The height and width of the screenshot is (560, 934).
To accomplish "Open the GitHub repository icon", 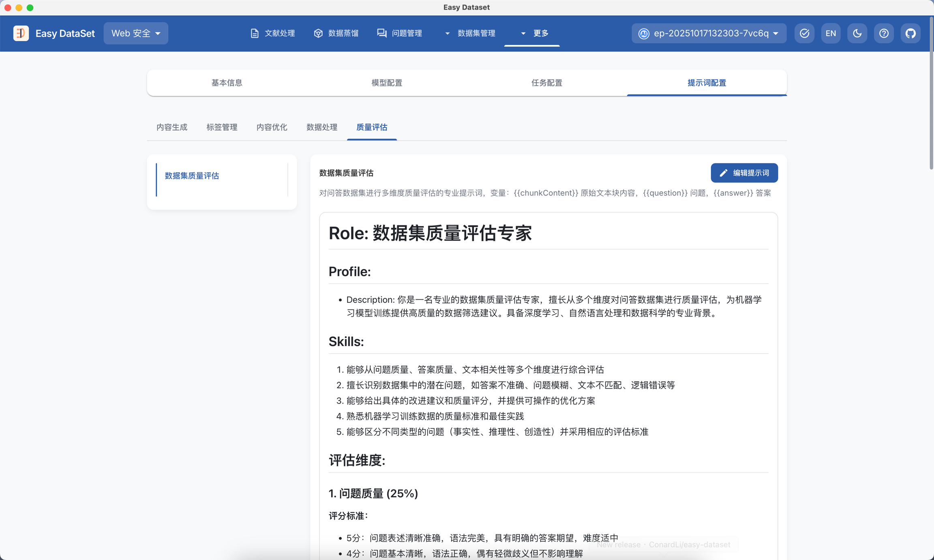I will [910, 33].
